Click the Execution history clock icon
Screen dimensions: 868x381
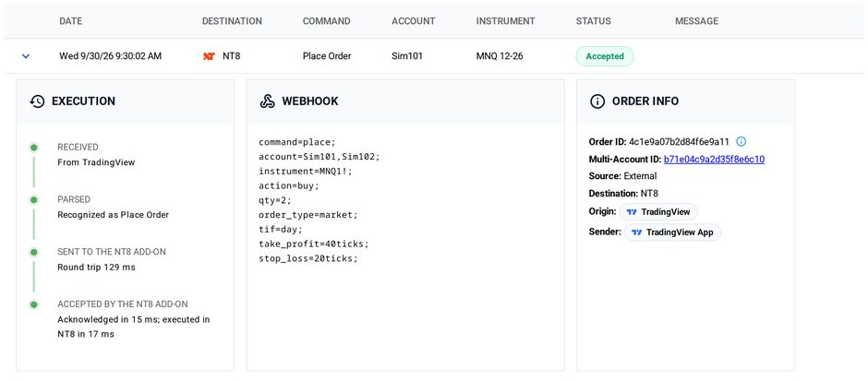[x=37, y=101]
